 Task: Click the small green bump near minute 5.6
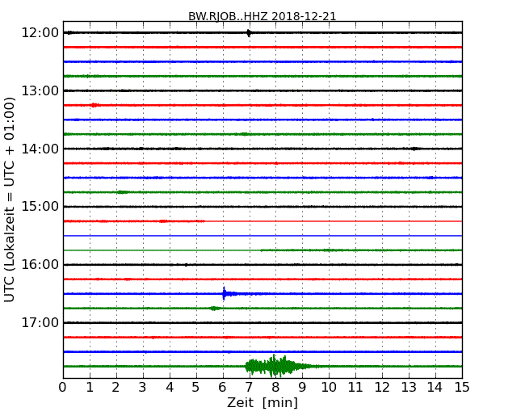tap(214, 308)
